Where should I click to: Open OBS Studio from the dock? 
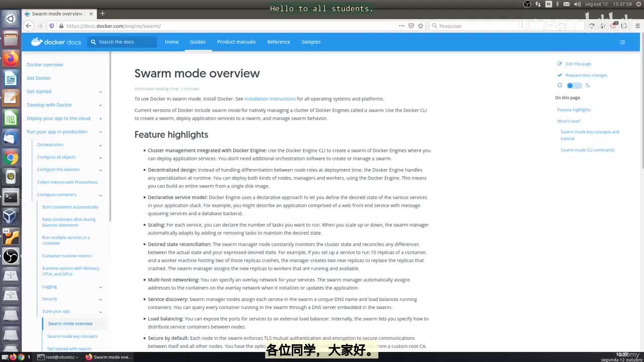coord(11,256)
